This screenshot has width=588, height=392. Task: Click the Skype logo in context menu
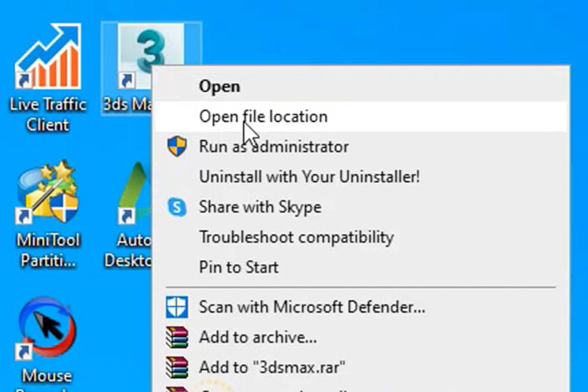pyautogui.click(x=176, y=207)
